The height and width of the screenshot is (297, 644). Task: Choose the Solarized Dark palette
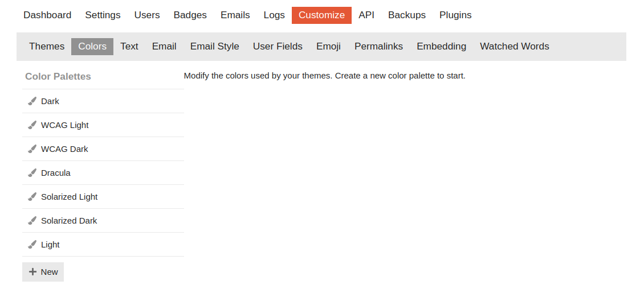tap(69, 221)
